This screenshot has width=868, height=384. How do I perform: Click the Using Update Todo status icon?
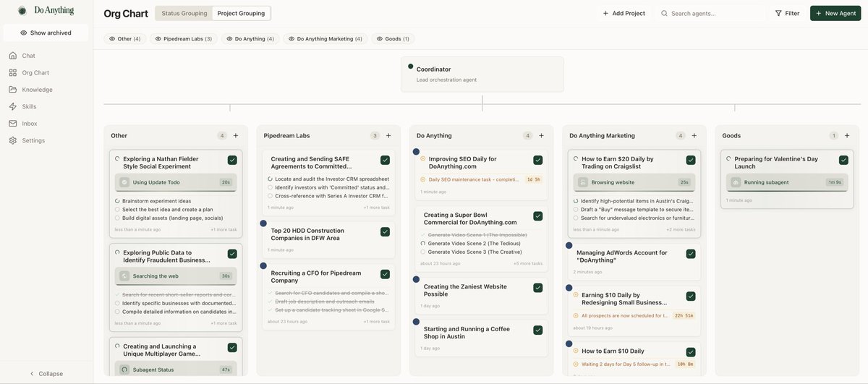point(124,182)
